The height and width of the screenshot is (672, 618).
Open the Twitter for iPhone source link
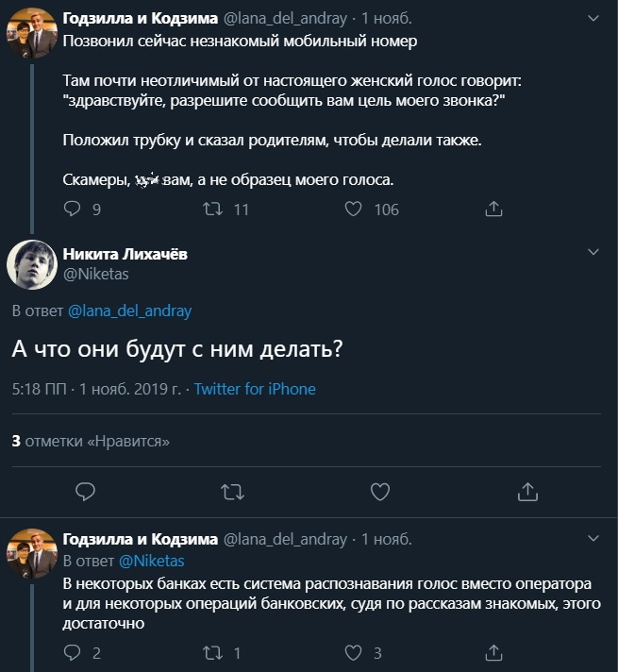255,389
